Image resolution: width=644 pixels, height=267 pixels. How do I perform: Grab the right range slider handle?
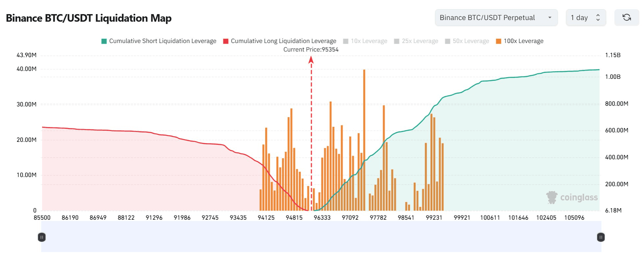coord(601,237)
